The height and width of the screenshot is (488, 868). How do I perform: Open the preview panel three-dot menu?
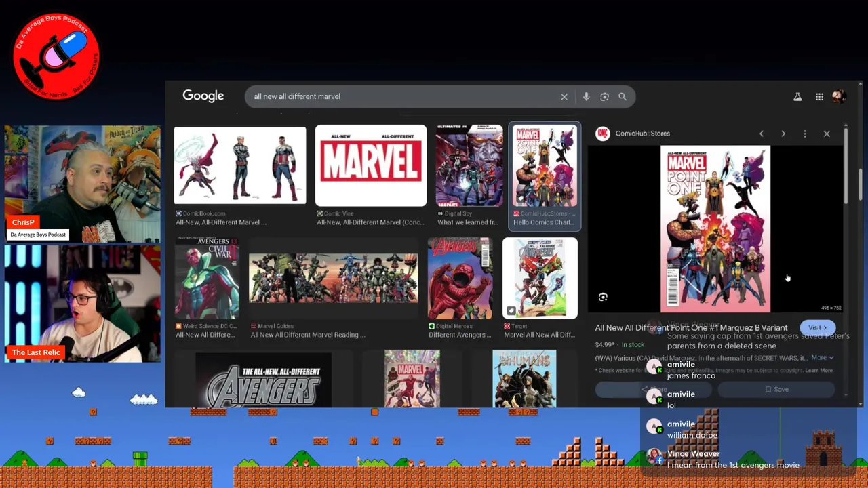point(805,134)
